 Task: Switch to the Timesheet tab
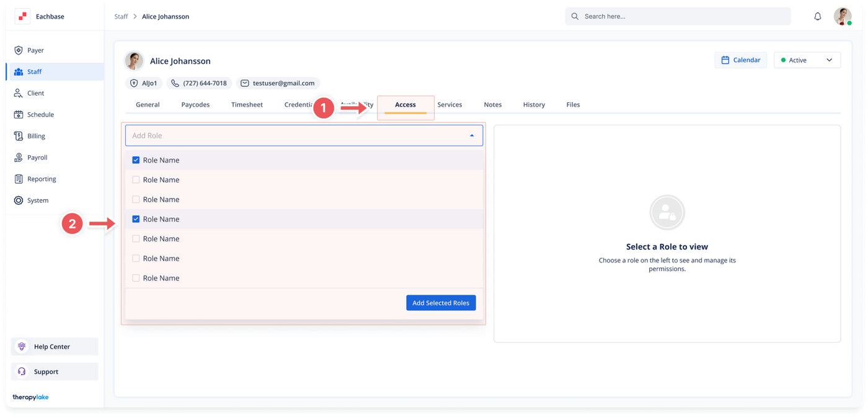pos(247,105)
